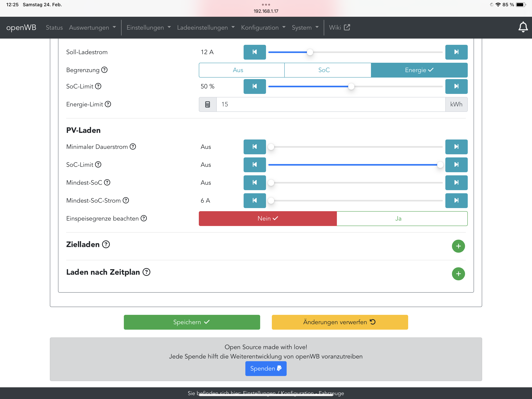The height and width of the screenshot is (399, 532).
Task: Open the Wiki external link
Action: 339,28
